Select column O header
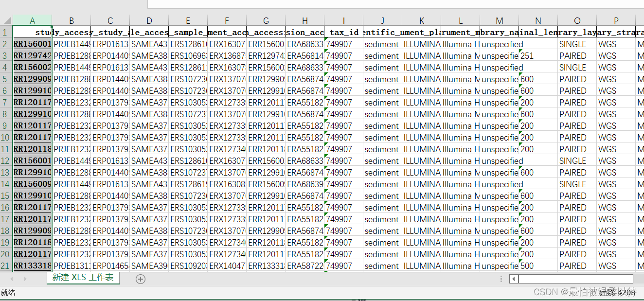The width and height of the screenshot is (644, 301). pos(577,20)
